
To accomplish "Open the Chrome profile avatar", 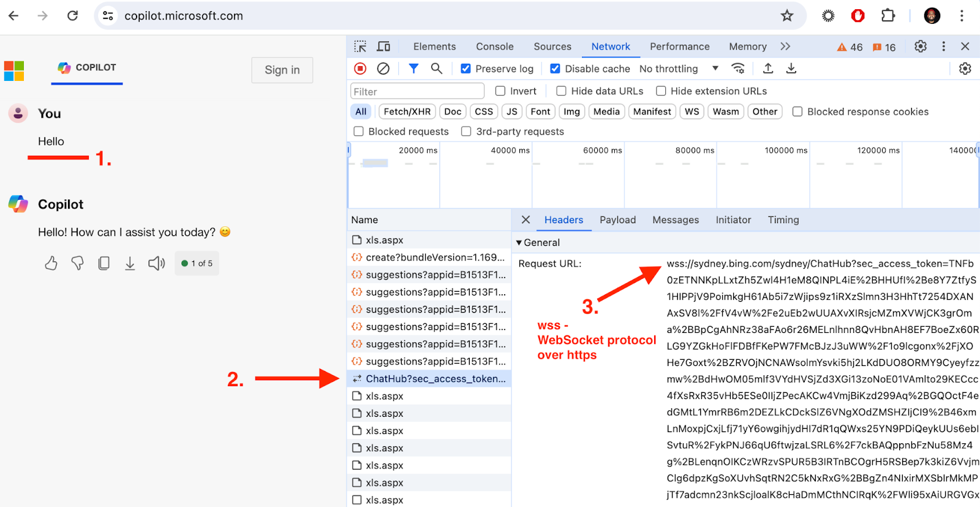I will (x=932, y=15).
